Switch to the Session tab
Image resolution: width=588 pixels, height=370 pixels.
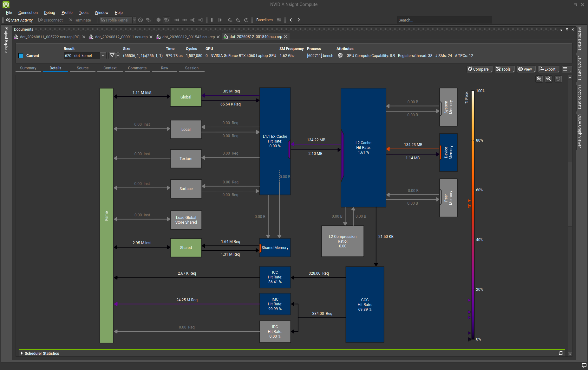[x=192, y=68]
